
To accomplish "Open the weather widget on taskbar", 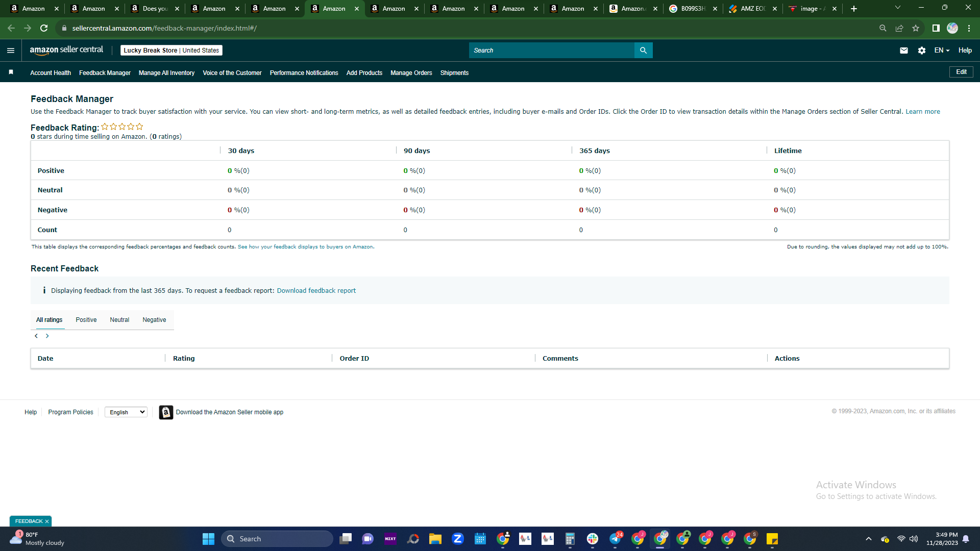I will click(37, 539).
